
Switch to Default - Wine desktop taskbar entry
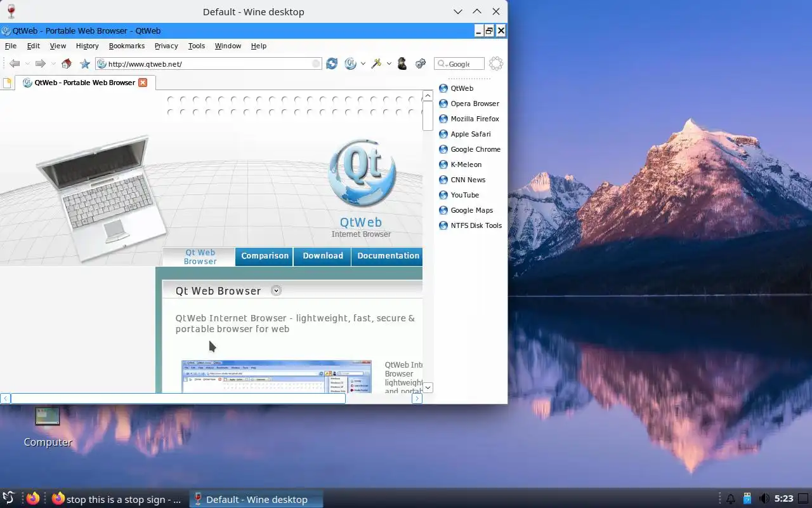click(x=256, y=499)
